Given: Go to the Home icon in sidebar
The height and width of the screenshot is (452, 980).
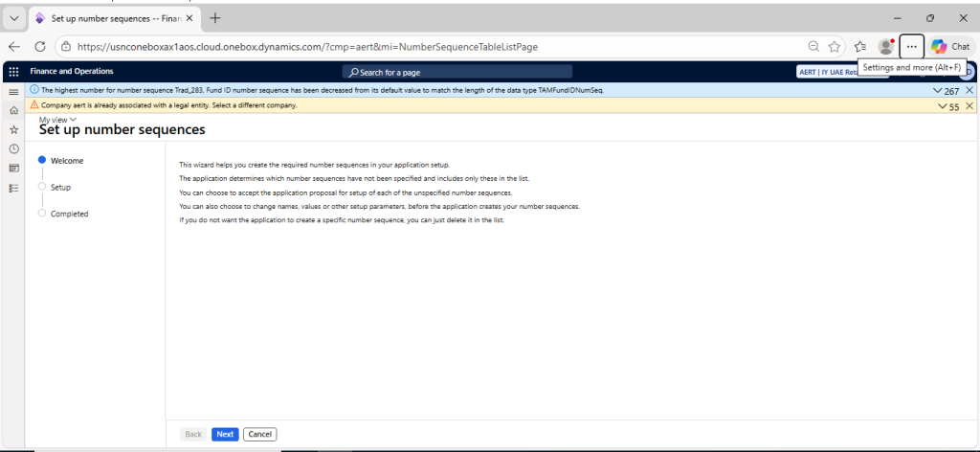Looking at the screenshot, I should point(13,110).
